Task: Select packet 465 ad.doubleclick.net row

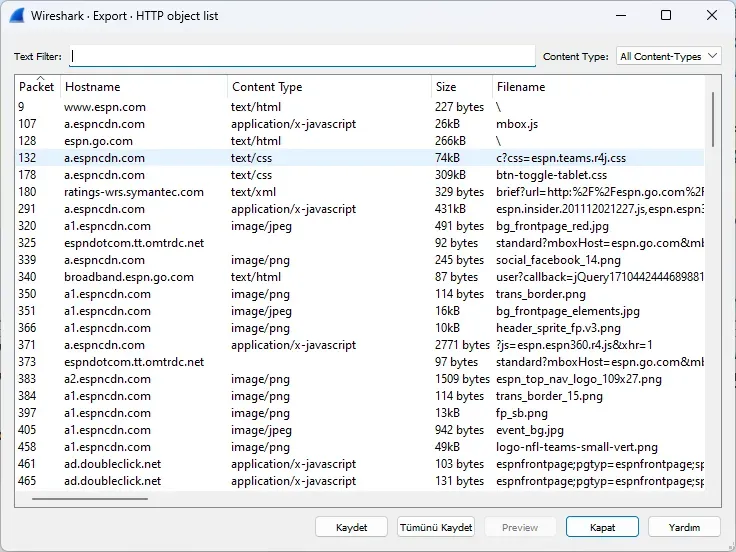Action: click(x=360, y=481)
